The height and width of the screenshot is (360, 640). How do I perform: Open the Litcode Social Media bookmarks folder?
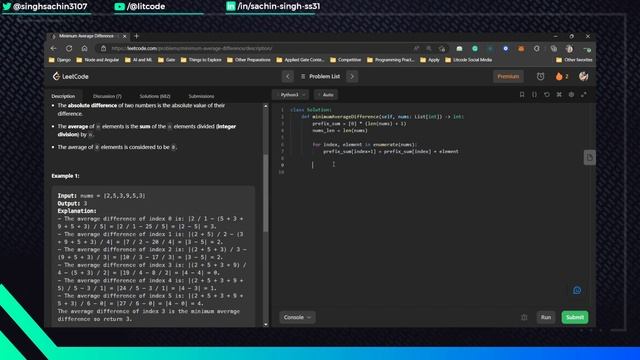coord(469,60)
